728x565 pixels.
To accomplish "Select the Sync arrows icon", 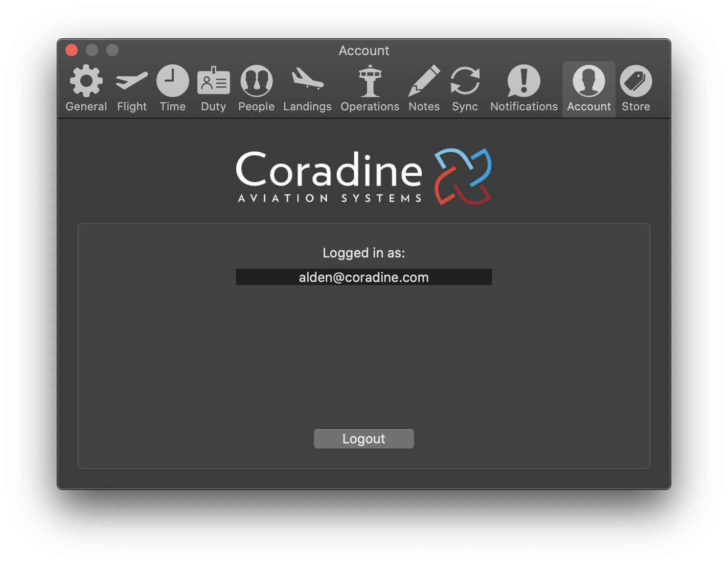I will tap(465, 81).
